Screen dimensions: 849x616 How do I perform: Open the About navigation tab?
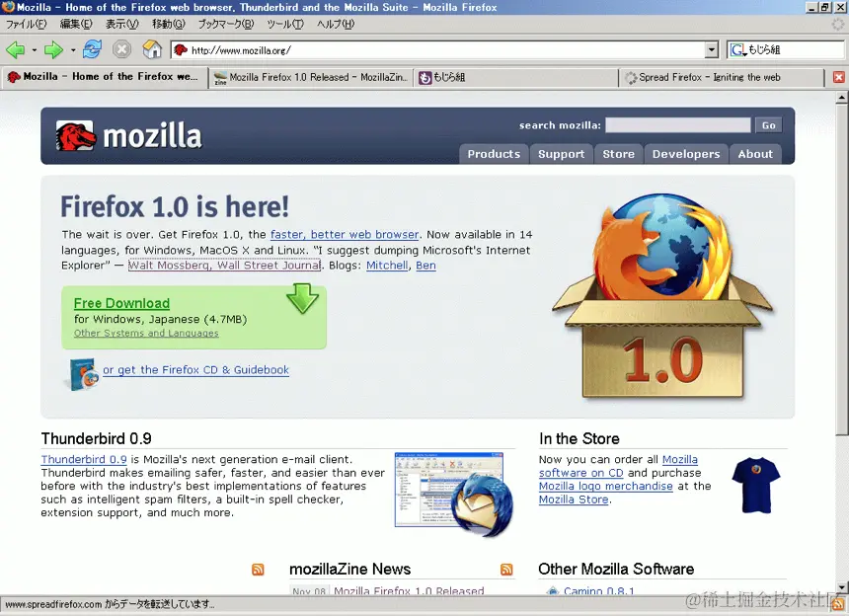point(755,154)
